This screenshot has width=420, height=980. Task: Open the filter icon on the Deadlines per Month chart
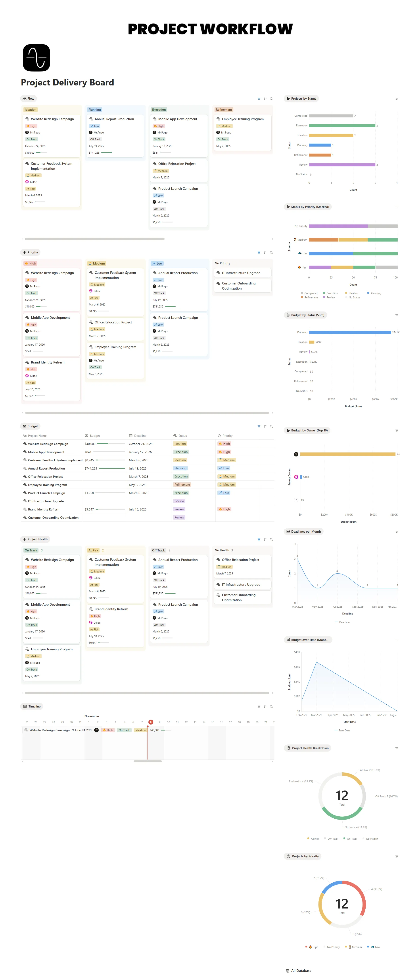click(x=396, y=532)
